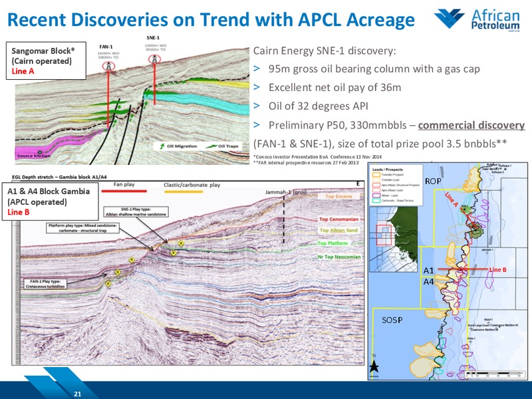Click the red Fan play legend line
The width and height of the screenshot is (532, 399).
124,192
